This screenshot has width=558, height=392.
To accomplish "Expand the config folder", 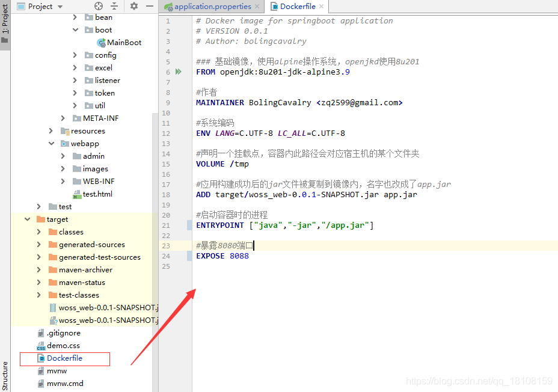I will (x=75, y=55).
